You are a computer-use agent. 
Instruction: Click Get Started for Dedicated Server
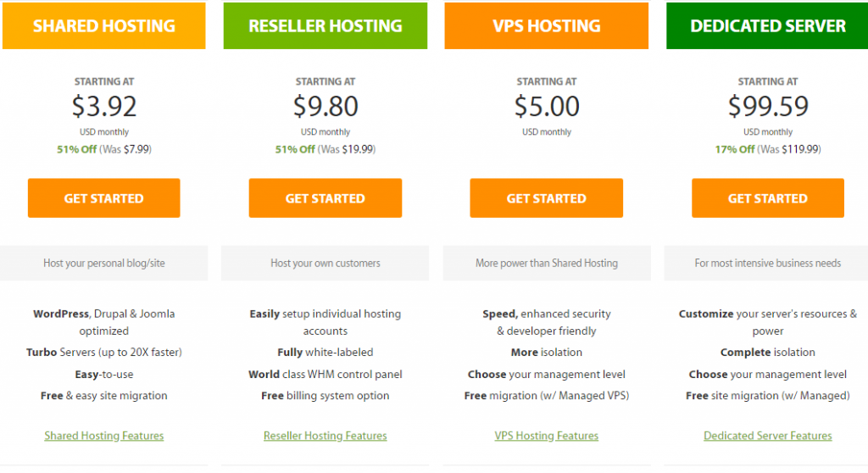[768, 198]
